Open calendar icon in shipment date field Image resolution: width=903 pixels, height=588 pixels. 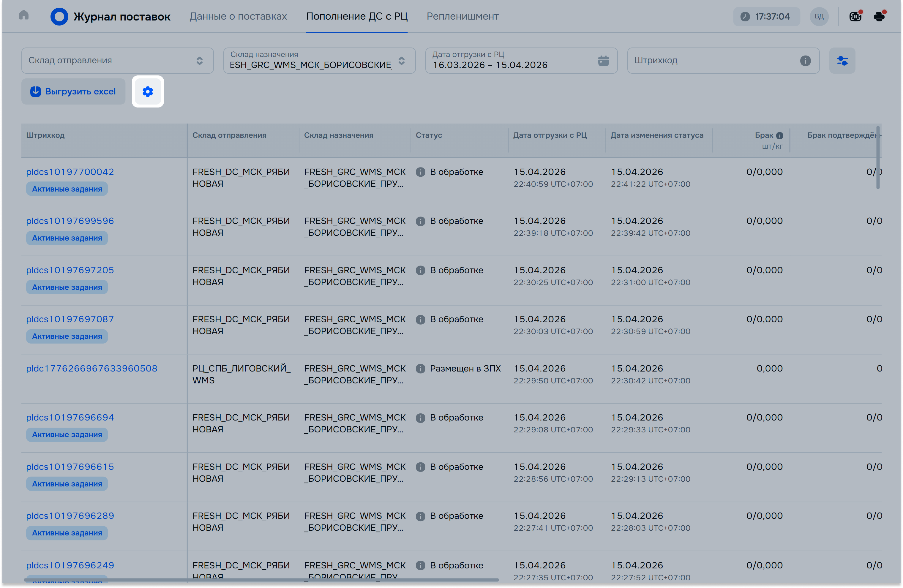coord(603,61)
